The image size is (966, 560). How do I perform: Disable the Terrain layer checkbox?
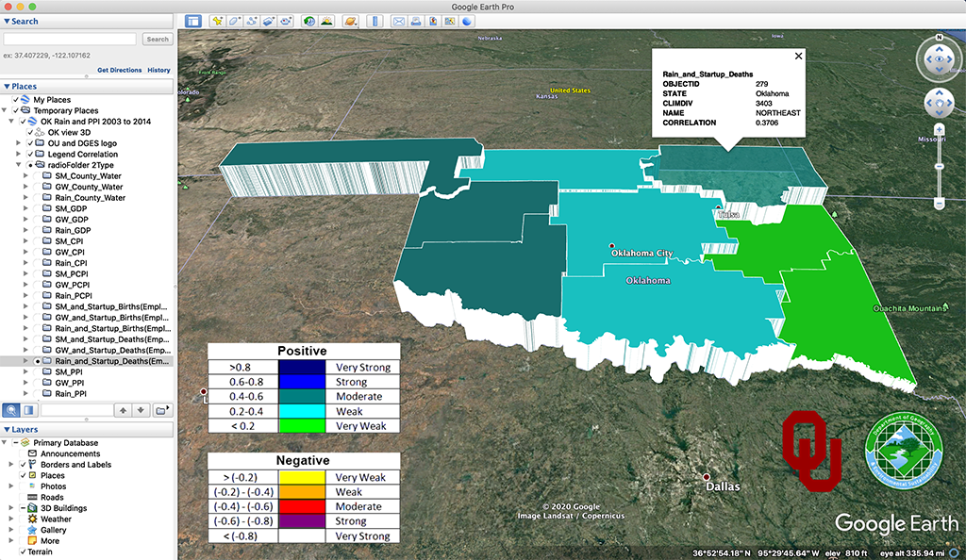coord(24,552)
